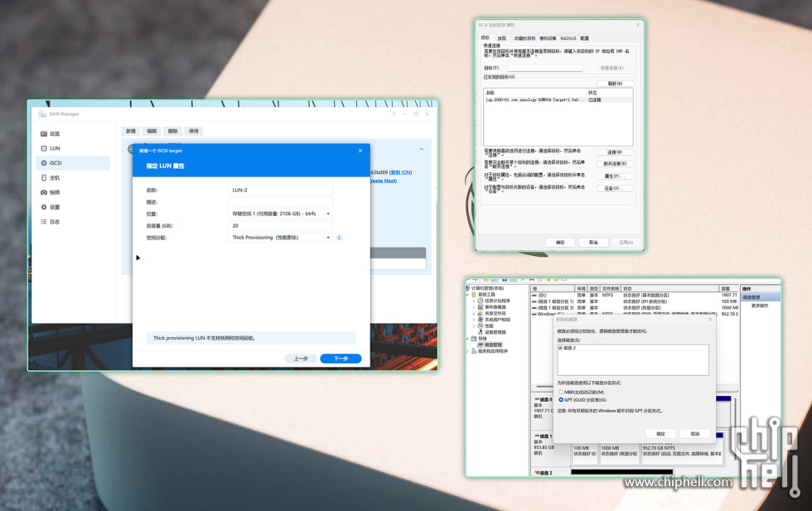812x511 pixels.
Task: Toggle the 磁盘 2 checkbox
Action: coord(561,348)
